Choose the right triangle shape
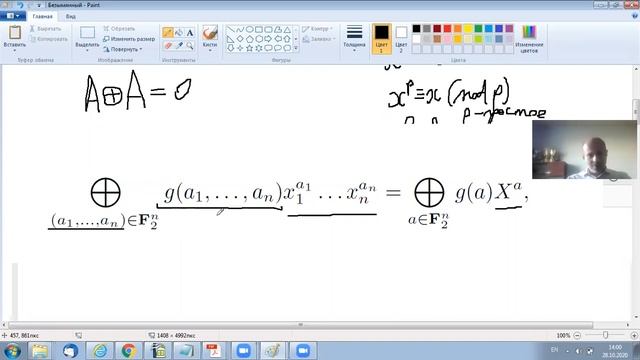 (x=230, y=39)
